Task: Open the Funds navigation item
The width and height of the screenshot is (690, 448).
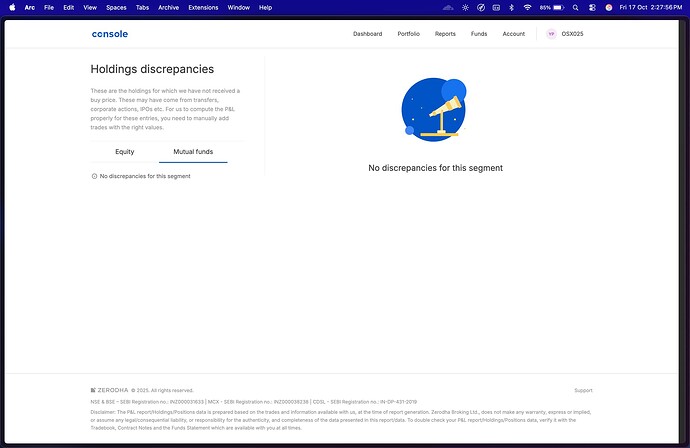Action: (479, 34)
